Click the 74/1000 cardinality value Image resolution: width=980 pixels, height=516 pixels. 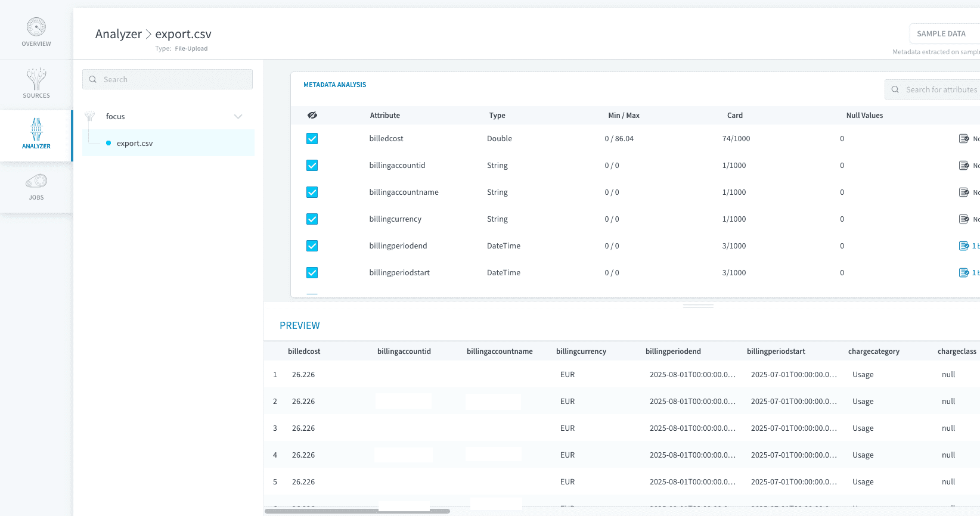[x=736, y=139]
